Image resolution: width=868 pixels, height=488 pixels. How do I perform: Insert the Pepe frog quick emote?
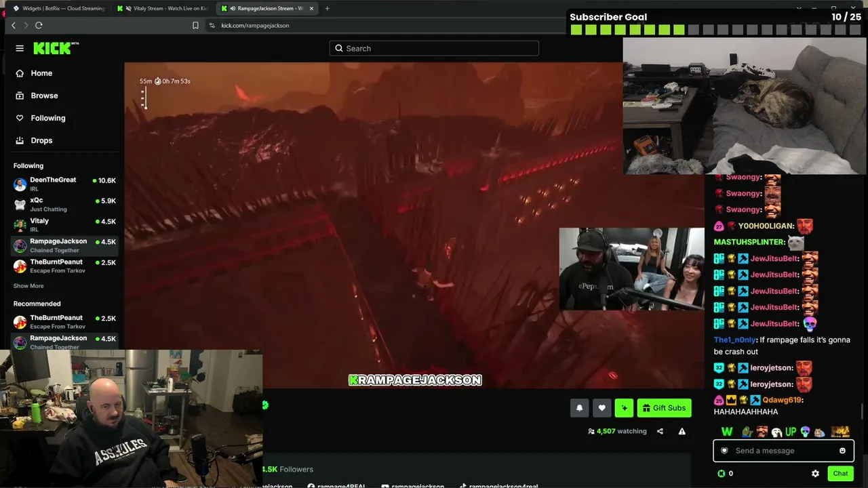(747, 432)
